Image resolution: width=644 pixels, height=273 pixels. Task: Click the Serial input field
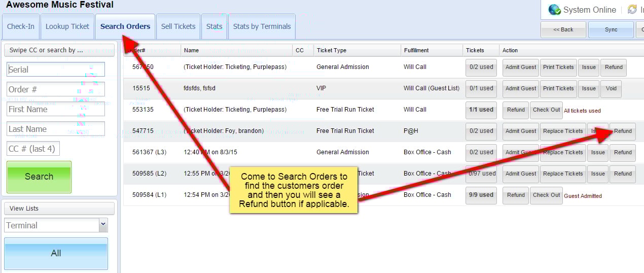56,70
